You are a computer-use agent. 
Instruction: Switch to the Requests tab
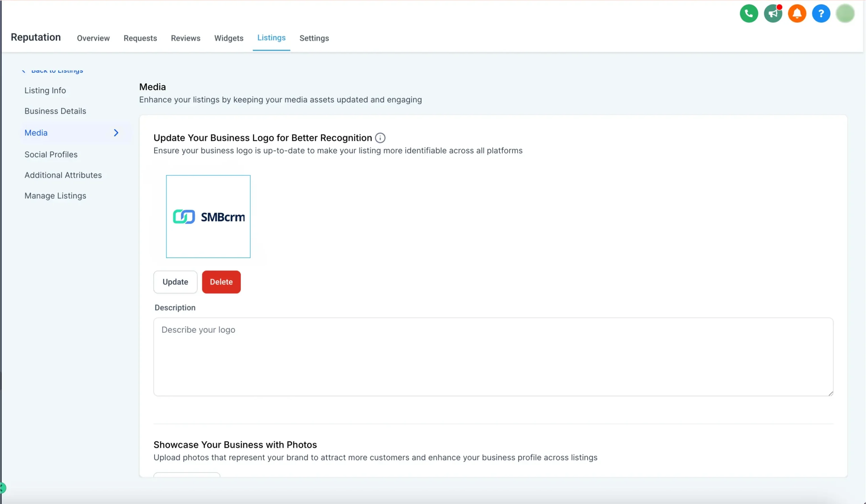[x=140, y=38]
